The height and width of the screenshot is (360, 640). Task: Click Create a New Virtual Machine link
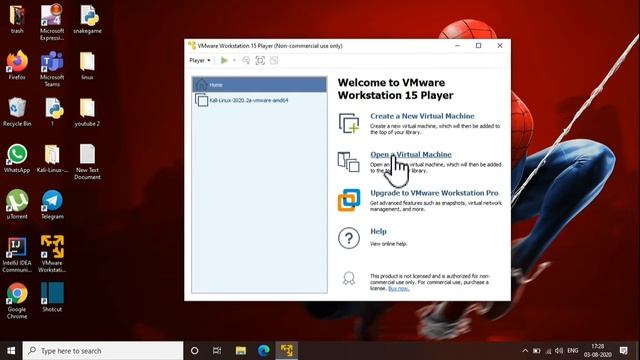(x=422, y=116)
